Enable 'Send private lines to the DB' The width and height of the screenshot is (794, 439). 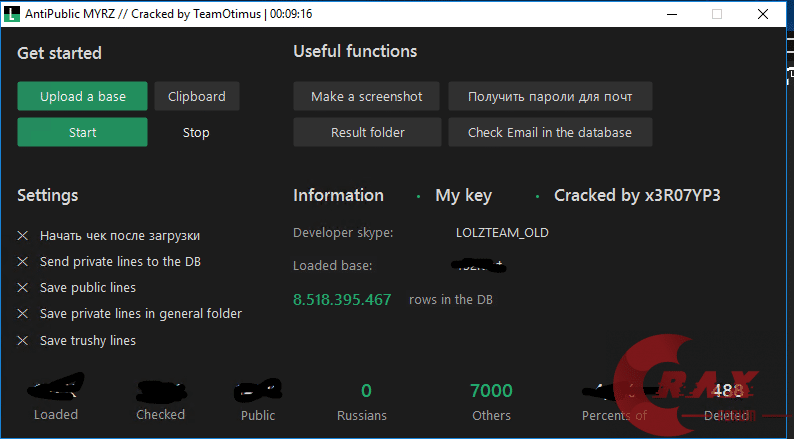(x=23, y=262)
